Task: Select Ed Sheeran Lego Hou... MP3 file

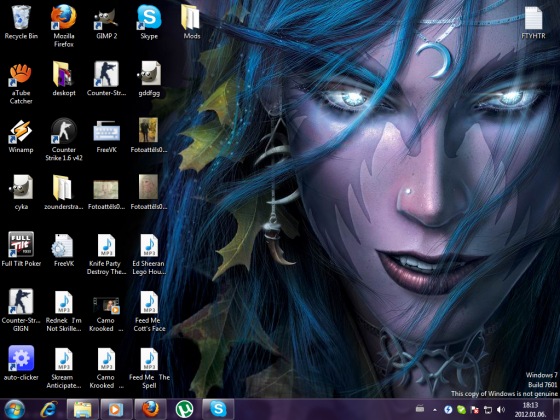Action: pyautogui.click(x=149, y=254)
